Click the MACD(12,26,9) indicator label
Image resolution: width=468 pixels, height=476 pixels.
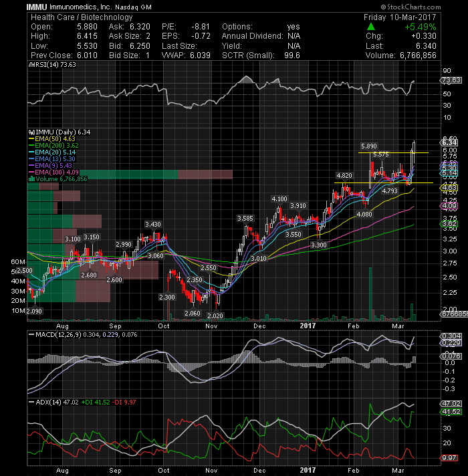[x=59, y=334]
